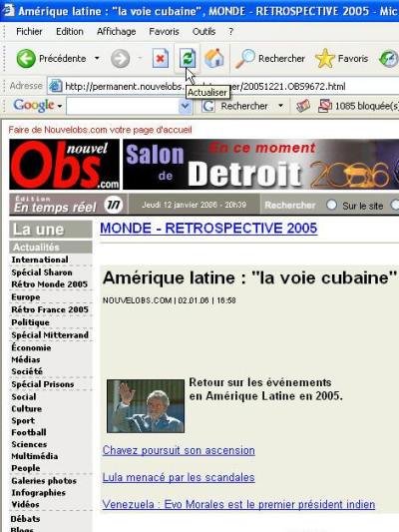Click the article photo thumbnail of waving man
Image resolution: width=399 pixels, height=532 pixels.
(x=146, y=406)
